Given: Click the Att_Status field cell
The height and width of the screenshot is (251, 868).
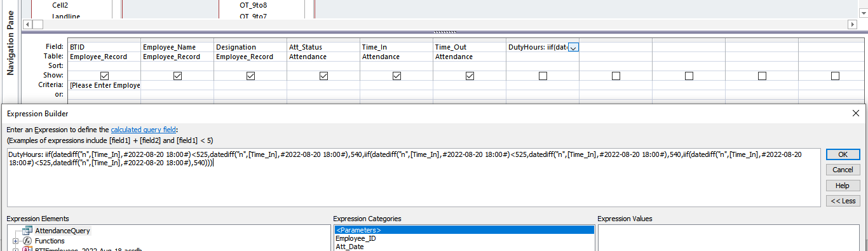Looking at the screenshot, I should (323, 47).
